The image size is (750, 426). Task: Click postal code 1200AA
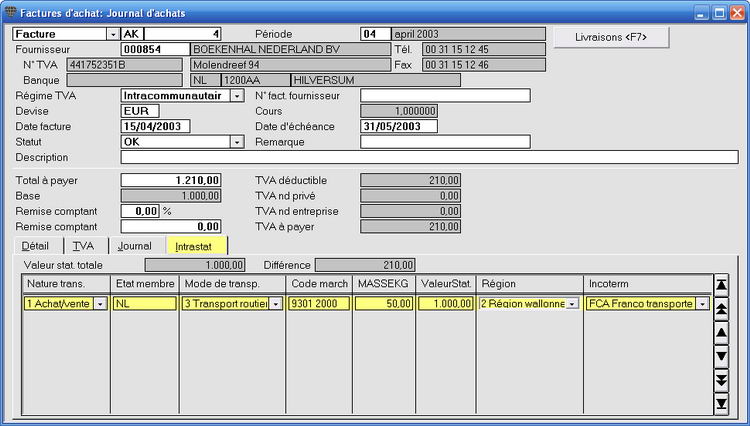coord(255,80)
